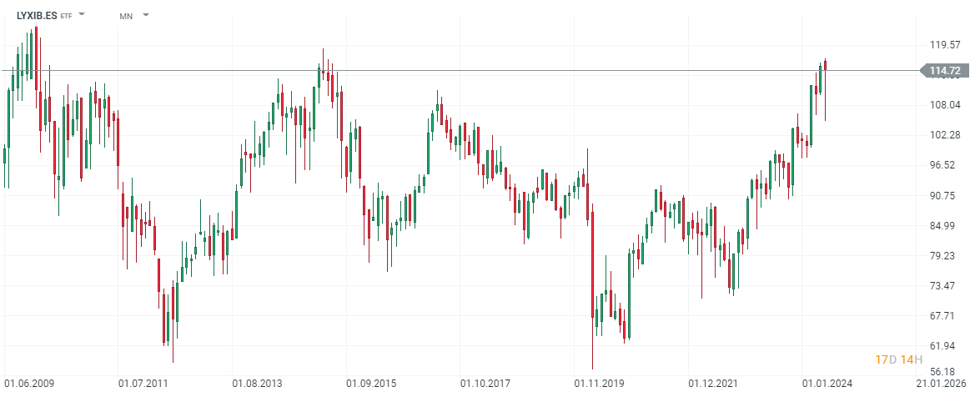Click the 01.06.2009 date label
The image size is (980, 397).
(x=29, y=384)
